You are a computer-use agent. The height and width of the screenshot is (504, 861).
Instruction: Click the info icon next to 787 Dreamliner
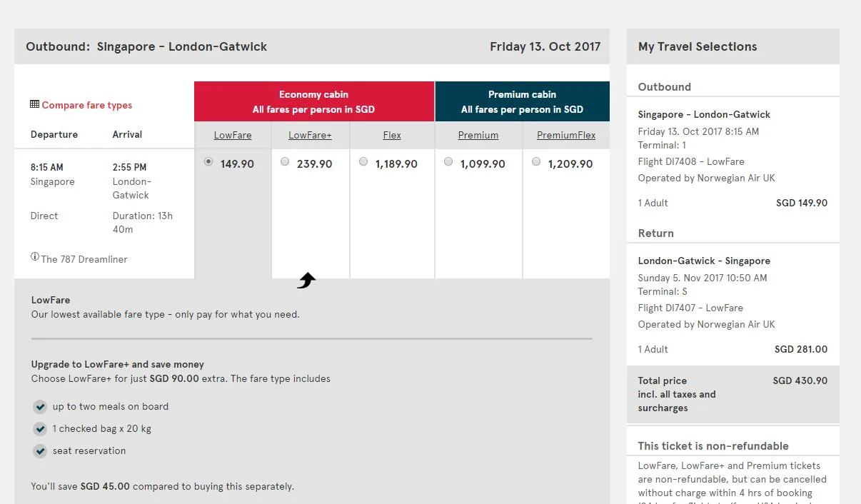pos(35,257)
